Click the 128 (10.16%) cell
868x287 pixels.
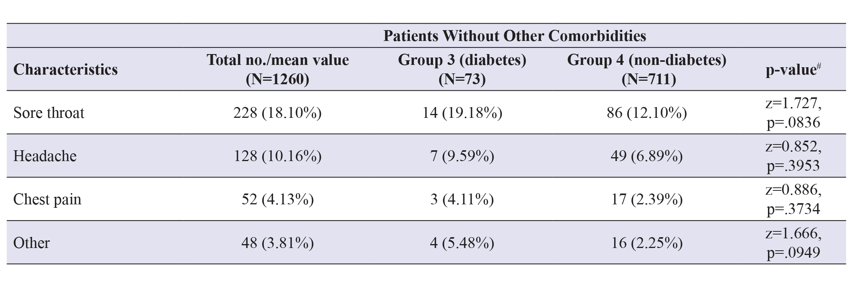point(277,156)
